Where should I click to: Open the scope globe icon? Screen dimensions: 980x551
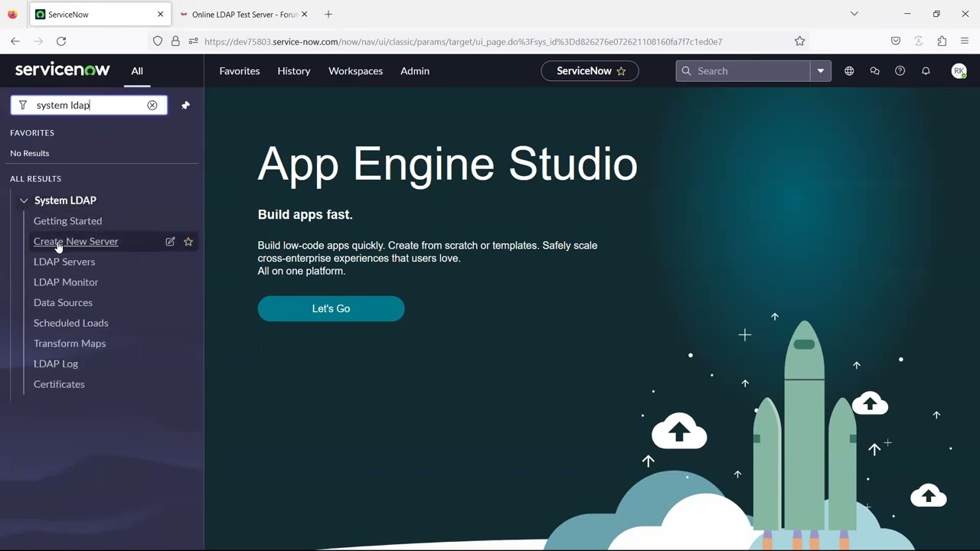pyautogui.click(x=849, y=70)
